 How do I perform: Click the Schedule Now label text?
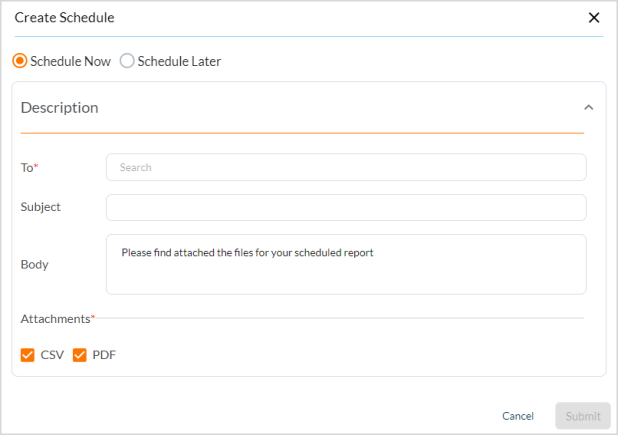pyautogui.click(x=70, y=61)
